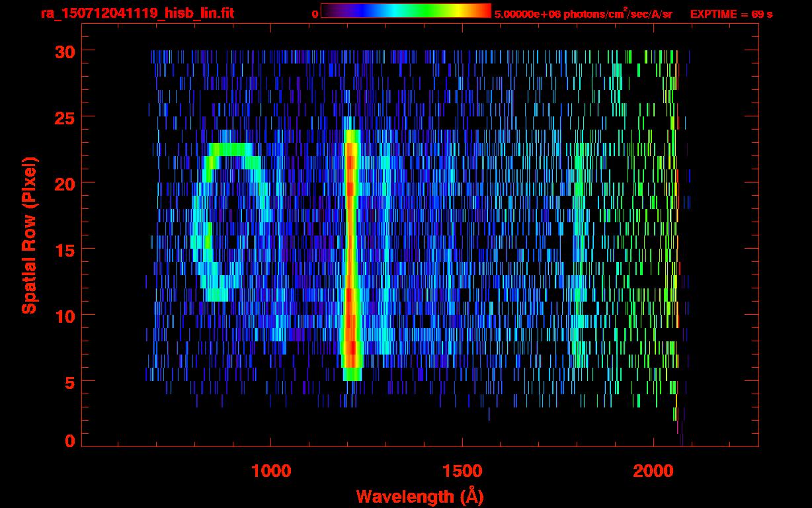Viewport: 812px width, 508px height.
Task: Click the x-axis tick label 1500
Action: pos(462,470)
